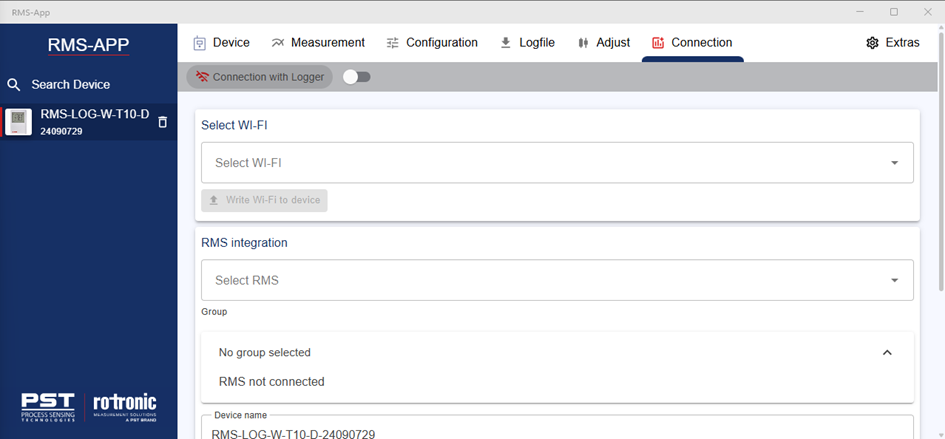Maximize the RMS-App window

coord(894,12)
